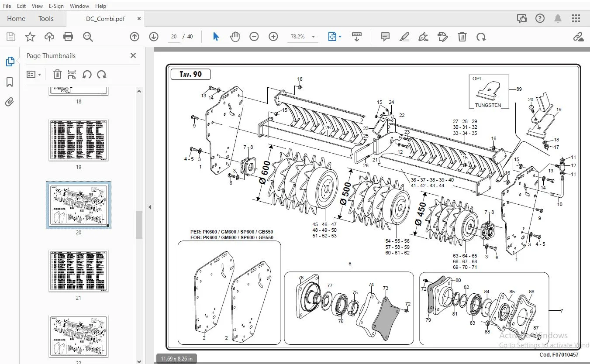Open the Help question mark icon
The width and height of the screenshot is (590, 364).
pos(540,18)
